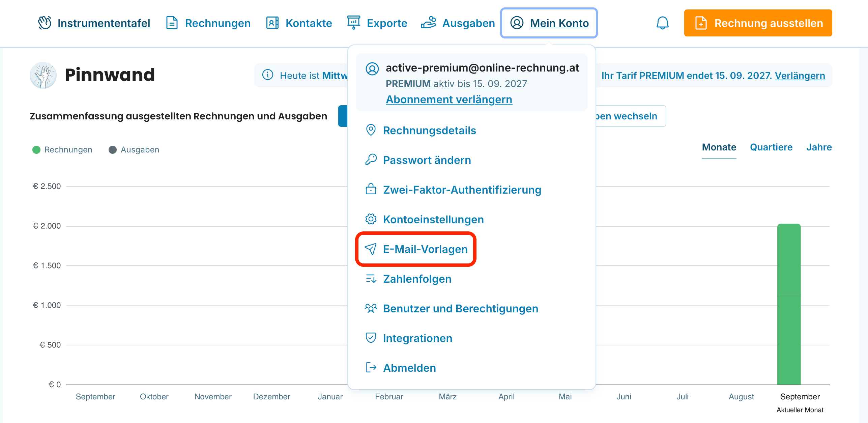Toggle the Ausgaben legend series

tap(134, 150)
